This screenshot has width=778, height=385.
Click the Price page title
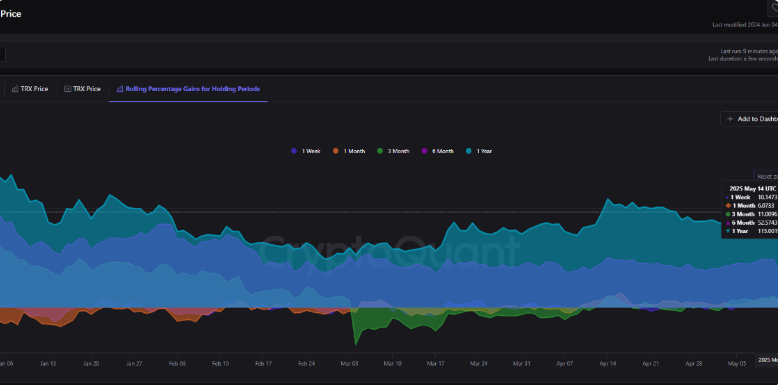click(x=10, y=14)
